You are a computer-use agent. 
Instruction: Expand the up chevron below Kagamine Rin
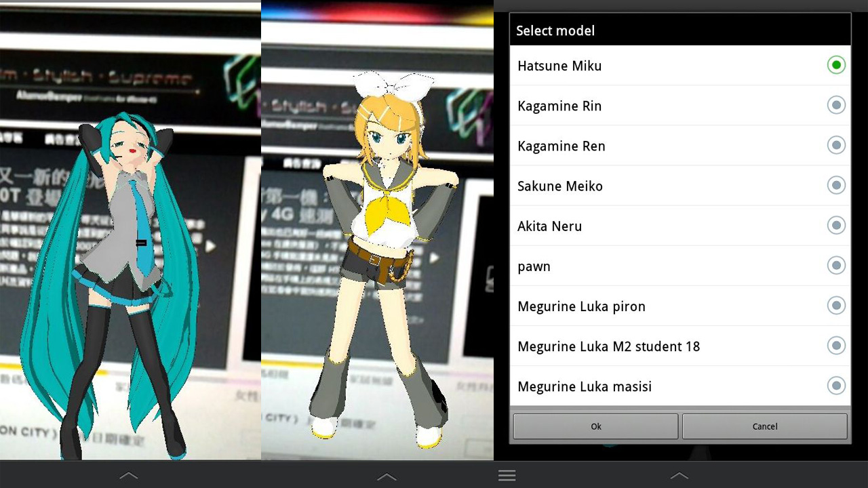point(387,476)
